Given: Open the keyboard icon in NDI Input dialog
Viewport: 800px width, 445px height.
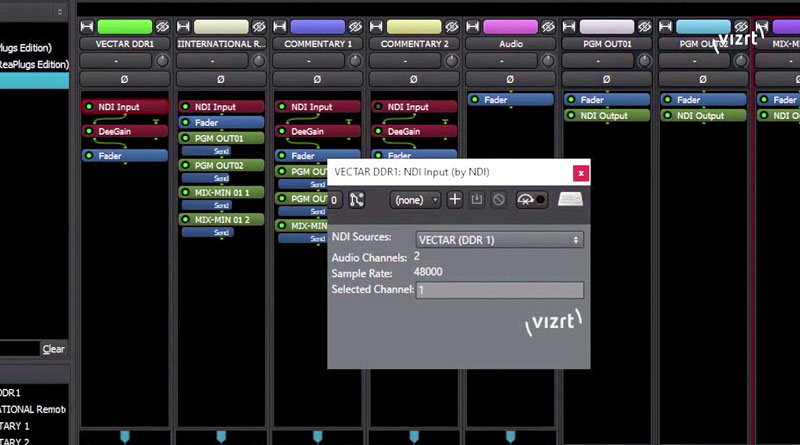Looking at the screenshot, I should tap(570, 200).
